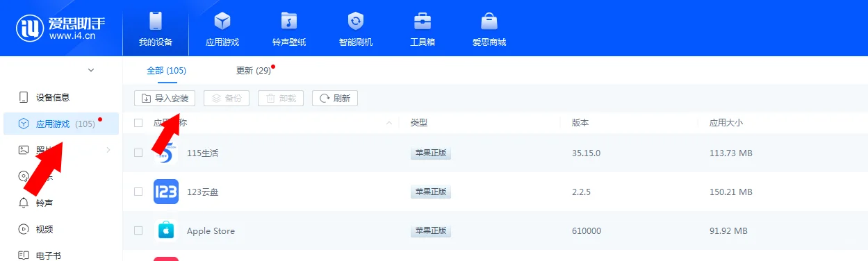Click 苹果正版 tag in Apple Store row
This screenshot has height=261, width=868.
point(431,230)
